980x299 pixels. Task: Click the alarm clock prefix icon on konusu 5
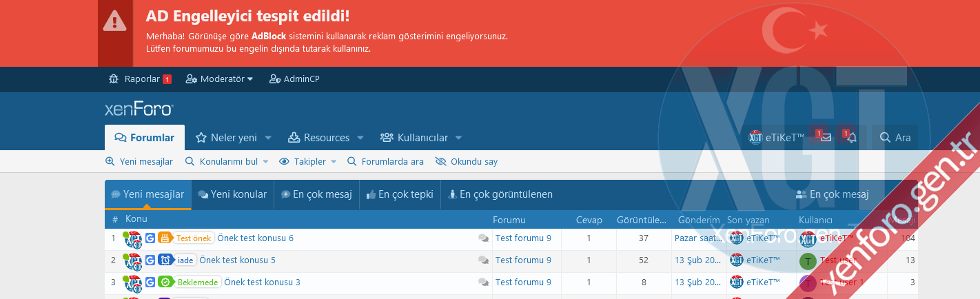pos(165,260)
